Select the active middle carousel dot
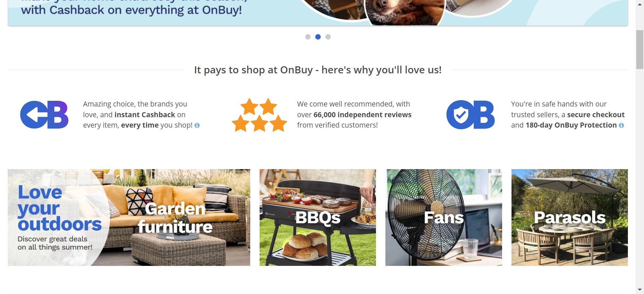This screenshot has width=644, height=294. [318, 37]
